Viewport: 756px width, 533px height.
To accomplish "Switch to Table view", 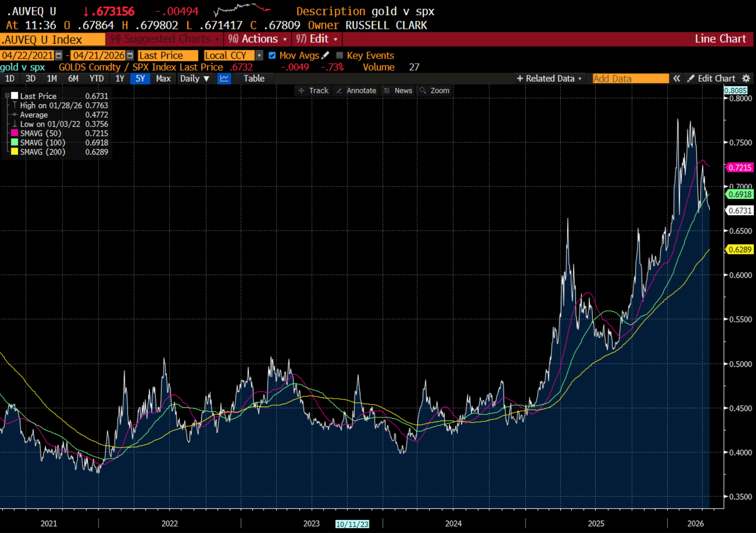I will pos(254,79).
